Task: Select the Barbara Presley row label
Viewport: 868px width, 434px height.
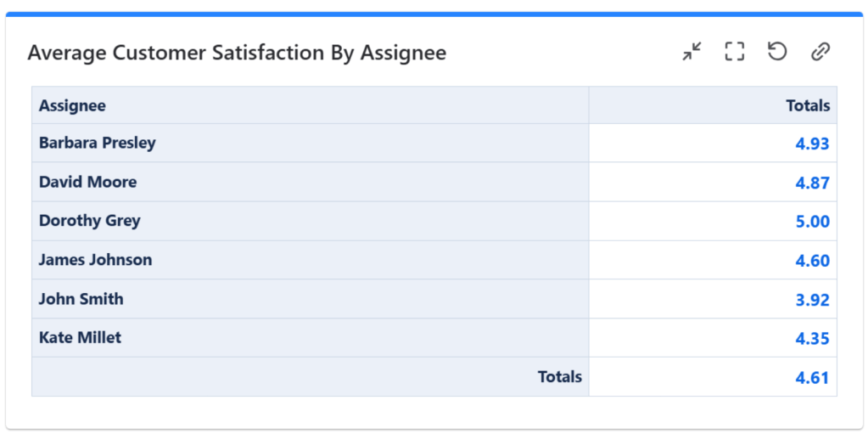Action: click(x=98, y=143)
